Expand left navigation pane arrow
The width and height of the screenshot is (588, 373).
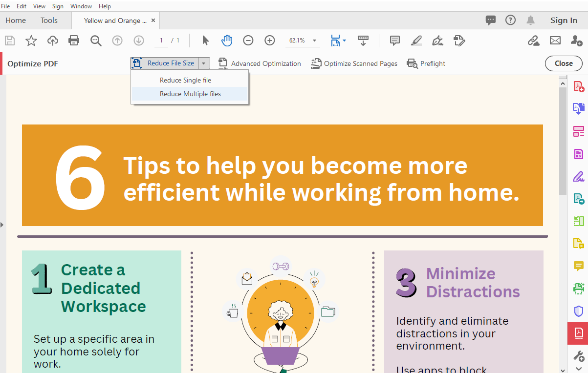pos(2,225)
